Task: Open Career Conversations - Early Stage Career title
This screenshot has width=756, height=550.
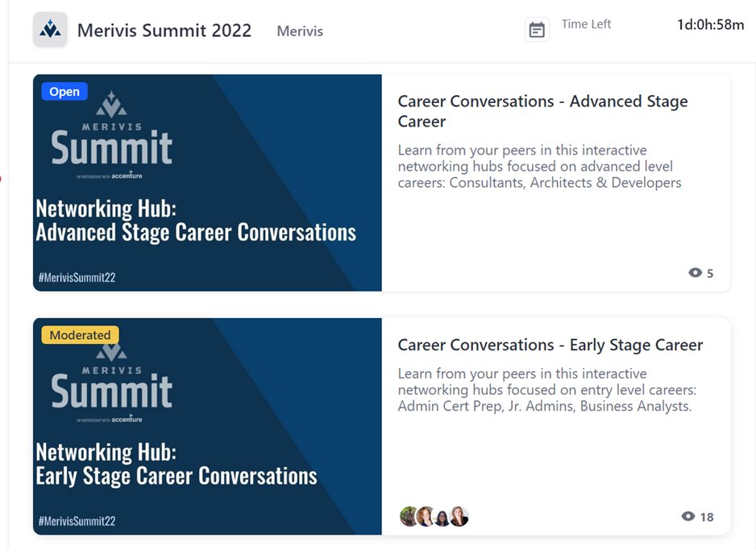Action: coord(550,345)
